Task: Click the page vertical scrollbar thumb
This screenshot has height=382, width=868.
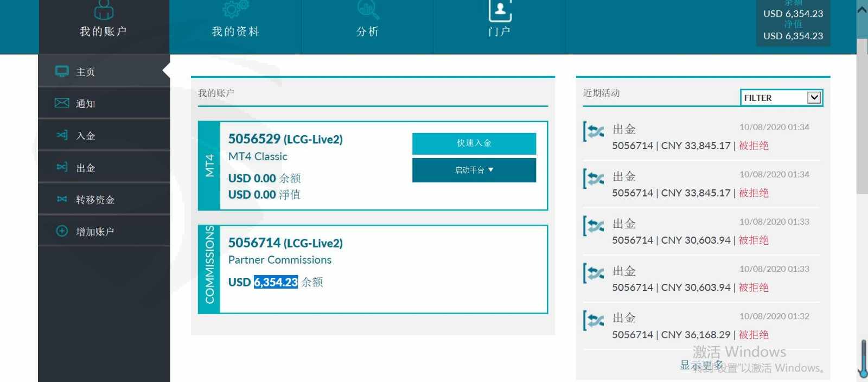Action: [861, 114]
